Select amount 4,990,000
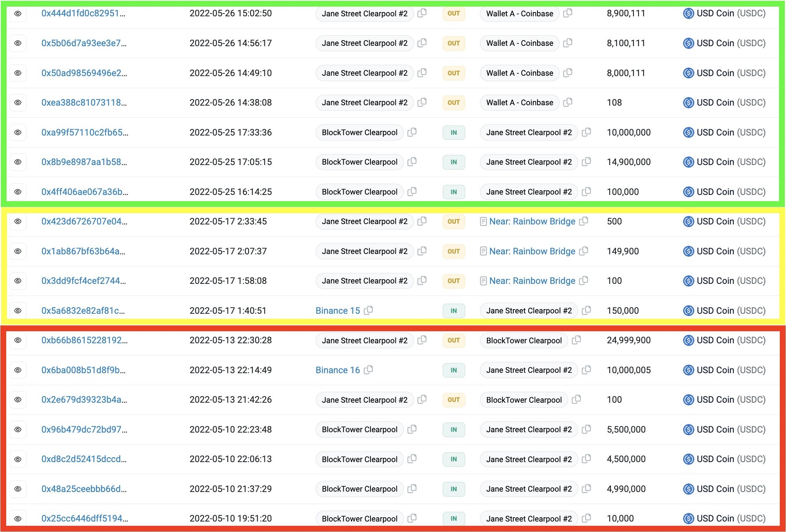 tap(626, 489)
